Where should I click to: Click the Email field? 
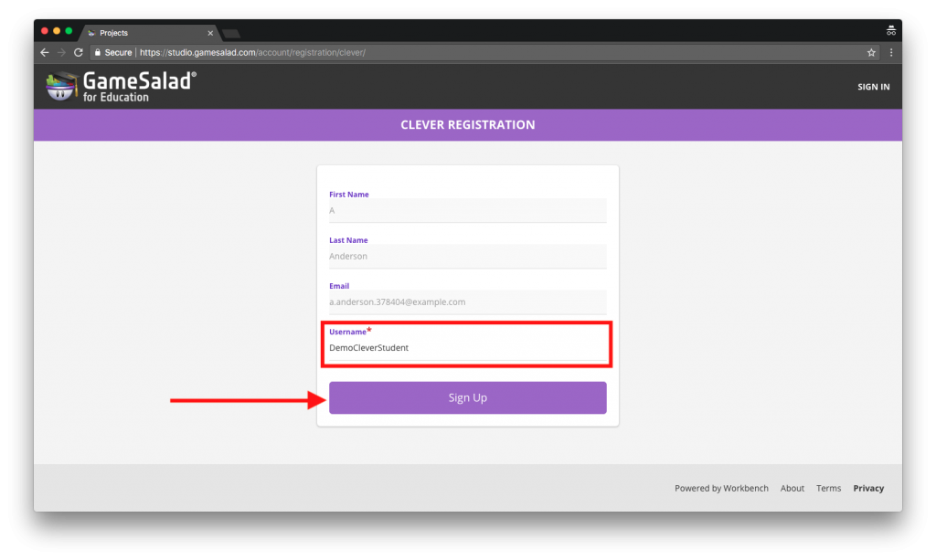click(467, 302)
